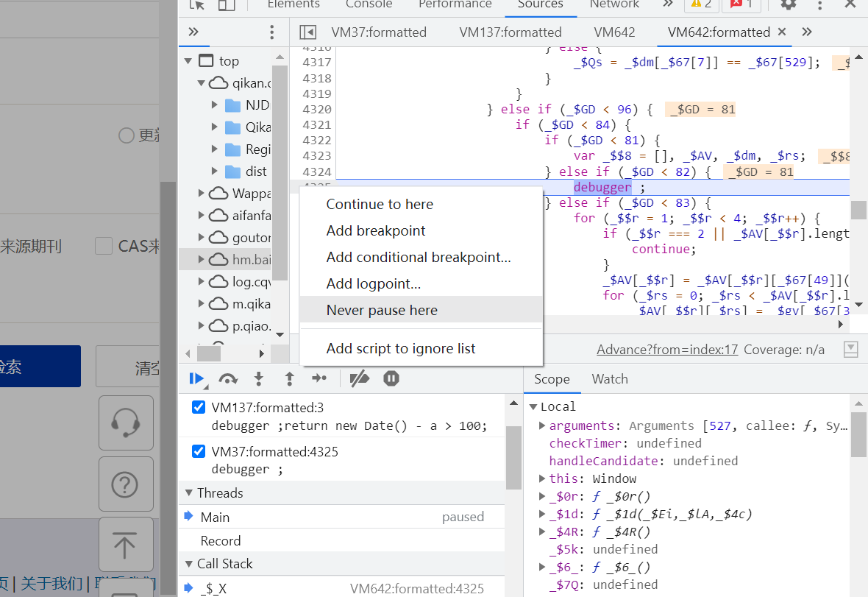Deactivate breakpoints icon
The image size is (868, 597).
[x=360, y=379]
